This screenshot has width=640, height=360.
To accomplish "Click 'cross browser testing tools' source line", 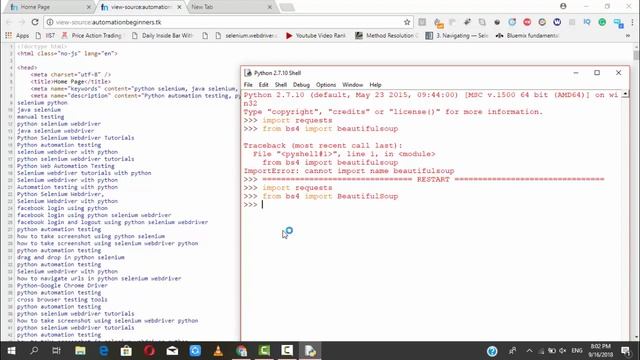I will [62, 300].
